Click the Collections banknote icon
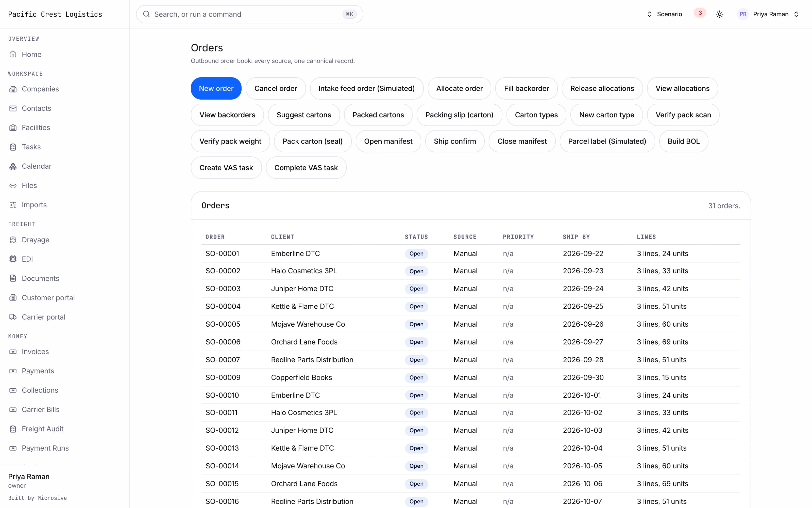This screenshot has height=508, width=812. [13, 390]
